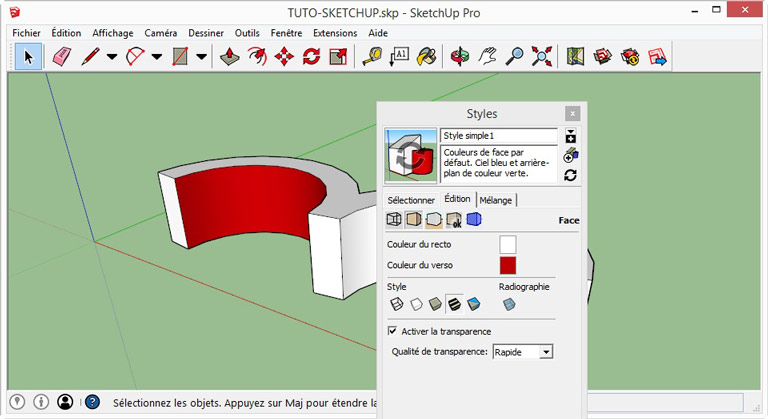Click the update style refresh button
Screen dimensions: 768x419
(x=570, y=175)
